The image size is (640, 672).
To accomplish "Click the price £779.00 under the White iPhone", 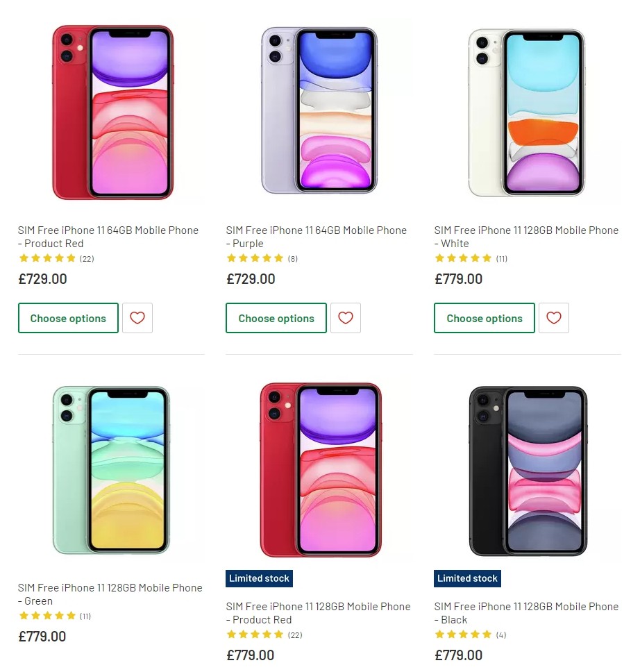I will (x=459, y=279).
